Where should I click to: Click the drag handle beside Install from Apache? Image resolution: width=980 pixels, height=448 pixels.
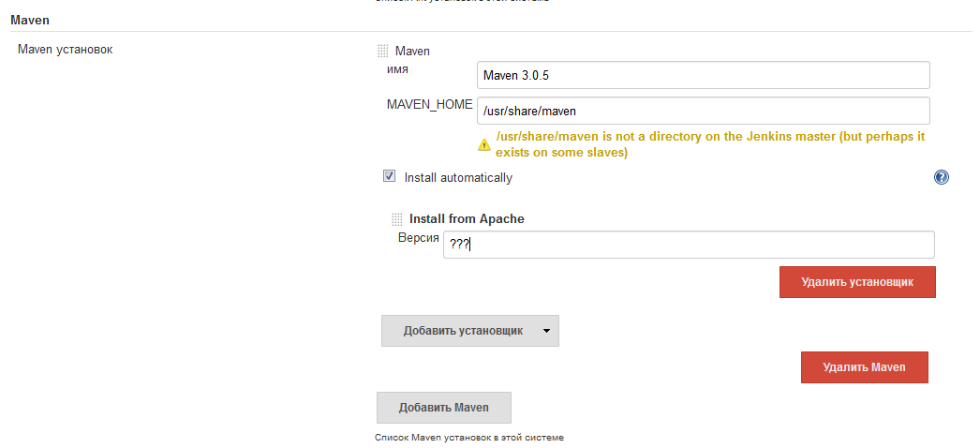click(x=396, y=219)
